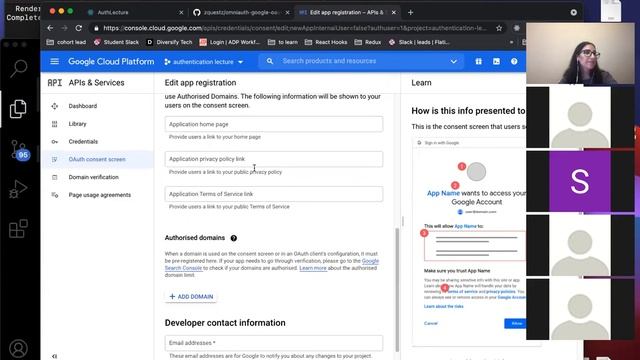Collapse the APIs & Services sidebar
640x360 pixels.
click(55, 356)
